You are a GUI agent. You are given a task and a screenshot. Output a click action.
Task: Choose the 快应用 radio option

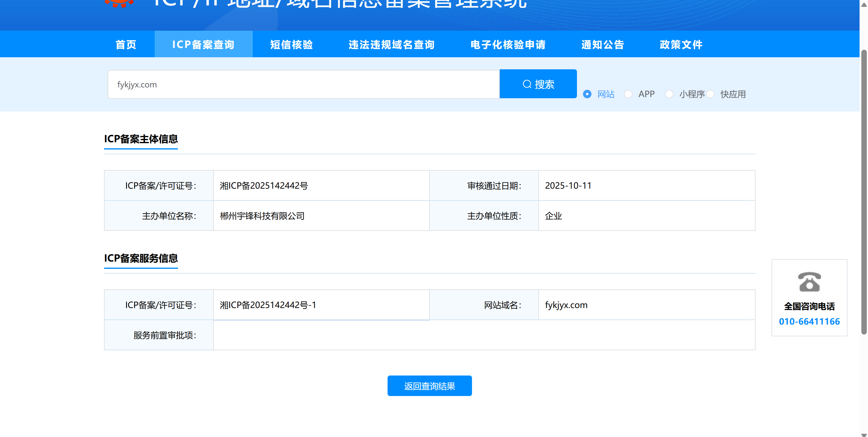pos(710,94)
